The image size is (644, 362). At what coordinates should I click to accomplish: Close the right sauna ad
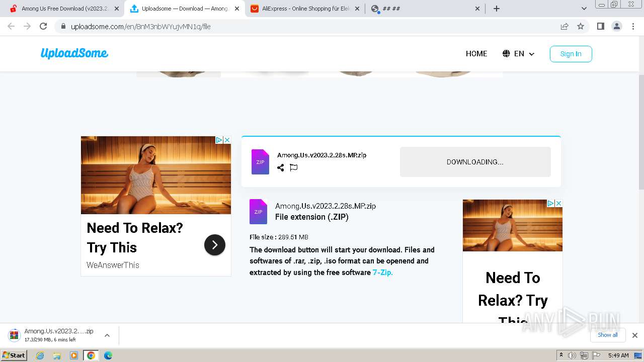558,204
